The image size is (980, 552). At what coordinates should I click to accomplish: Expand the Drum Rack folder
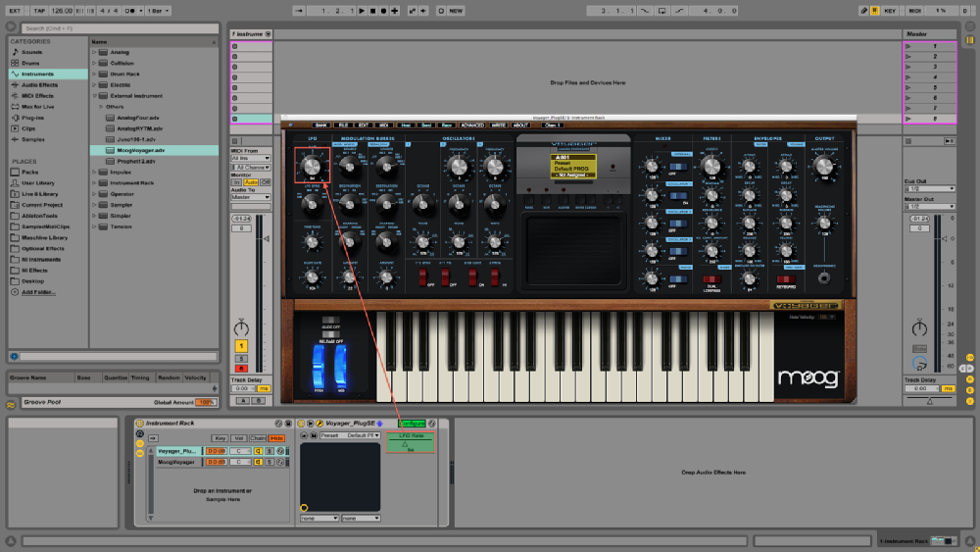coord(95,74)
